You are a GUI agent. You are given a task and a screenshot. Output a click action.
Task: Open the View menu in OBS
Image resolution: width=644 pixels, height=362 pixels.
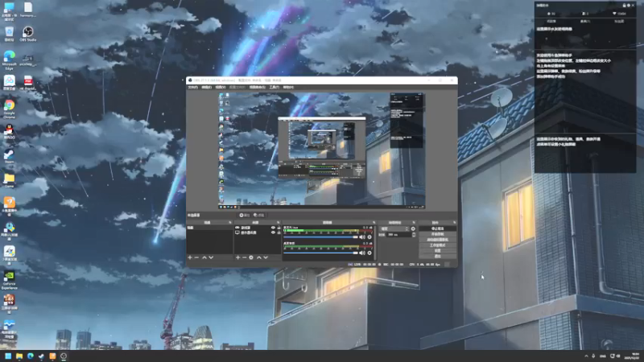(x=220, y=87)
